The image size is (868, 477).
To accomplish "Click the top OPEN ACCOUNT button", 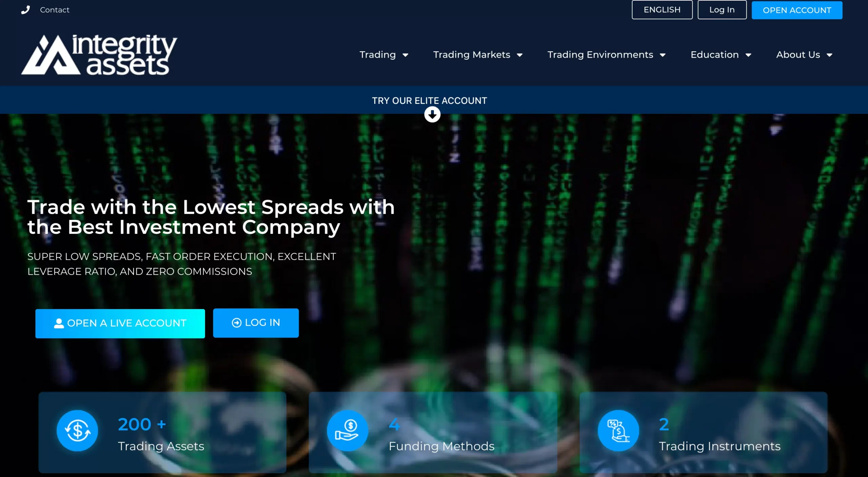I will click(797, 10).
